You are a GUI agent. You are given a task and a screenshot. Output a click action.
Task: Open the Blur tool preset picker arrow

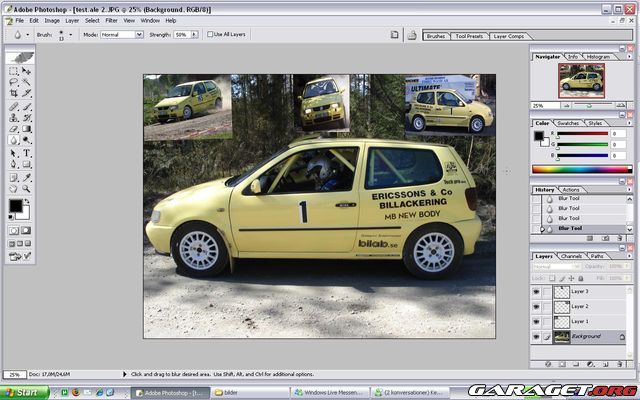[27, 35]
